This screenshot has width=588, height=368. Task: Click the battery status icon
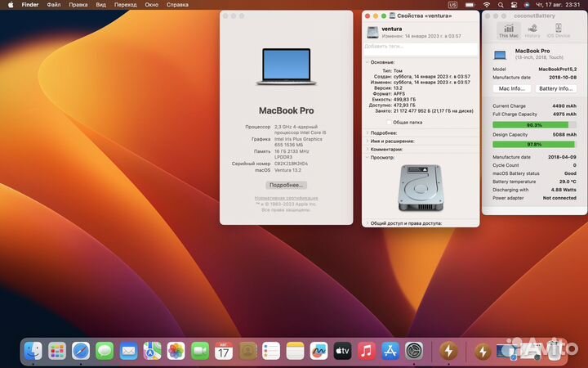click(x=470, y=5)
